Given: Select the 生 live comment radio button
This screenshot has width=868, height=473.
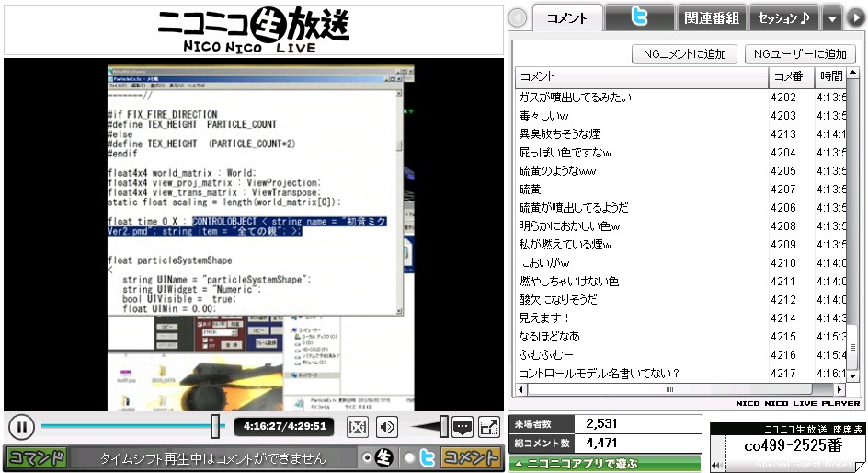Looking at the screenshot, I should (x=367, y=458).
